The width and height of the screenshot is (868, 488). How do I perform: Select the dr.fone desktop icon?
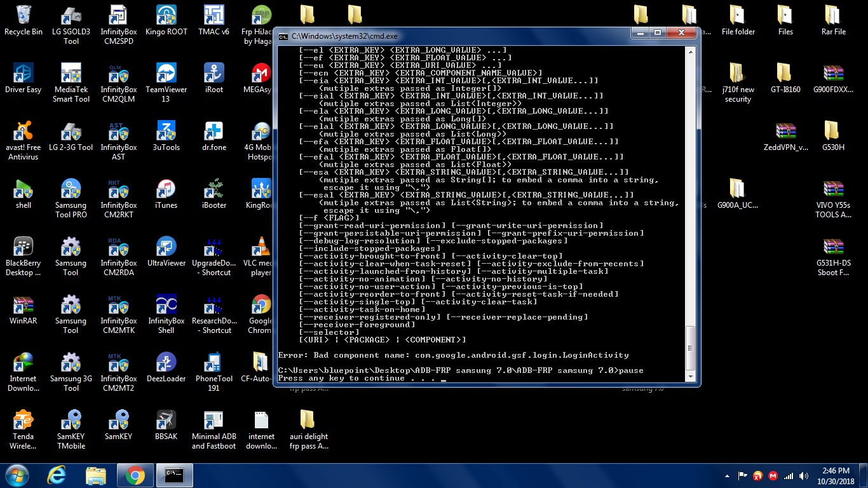click(x=214, y=136)
